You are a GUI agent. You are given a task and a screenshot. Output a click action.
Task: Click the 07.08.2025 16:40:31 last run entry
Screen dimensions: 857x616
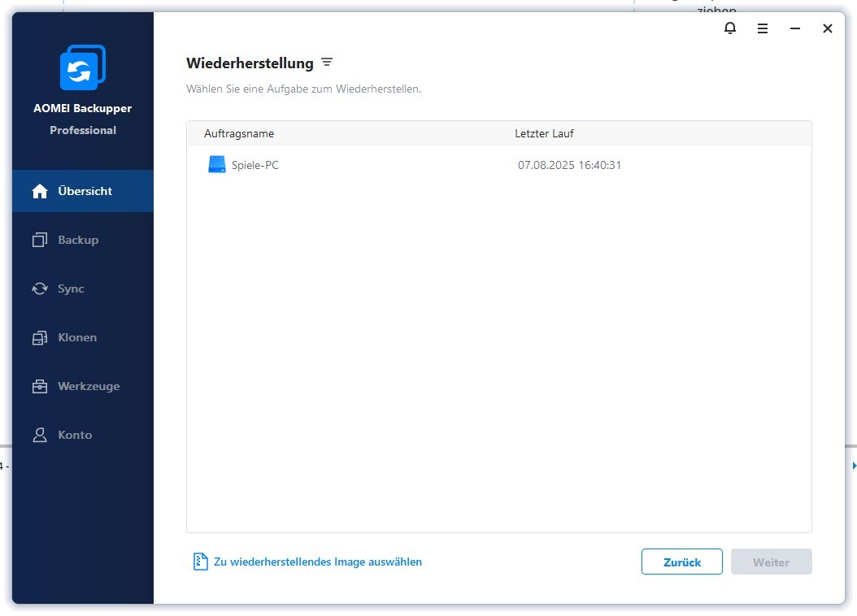pyautogui.click(x=569, y=165)
